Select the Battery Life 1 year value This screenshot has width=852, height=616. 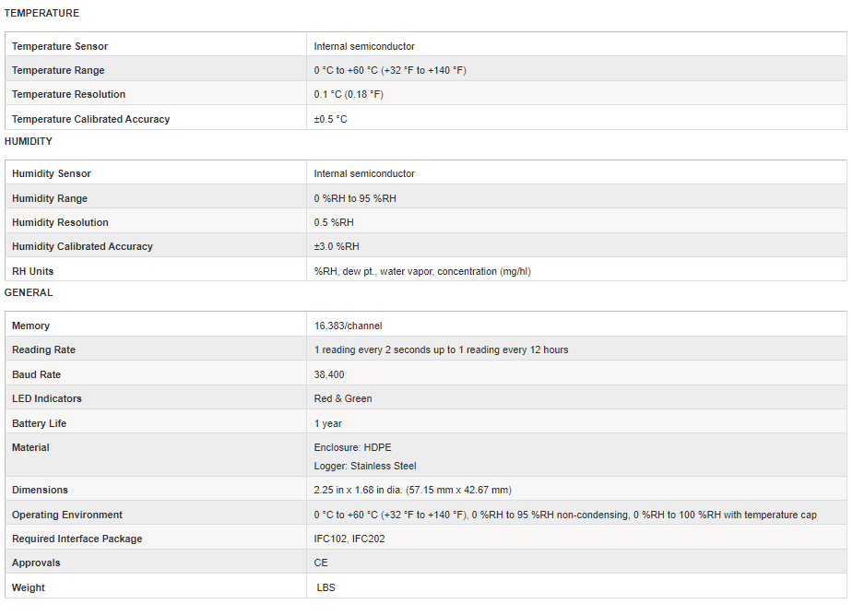click(x=327, y=423)
